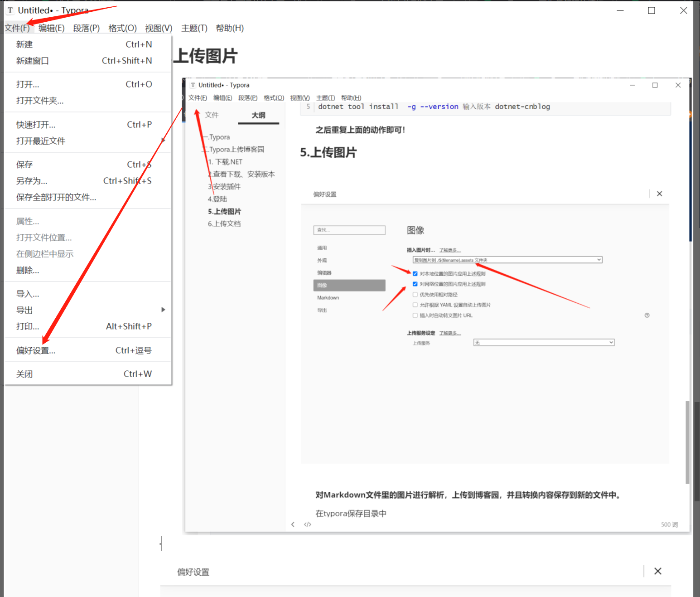Image resolution: width=700 pixels, height=597 pixels.
Task: Minimize the main Typora window
Action: (620, 10)
